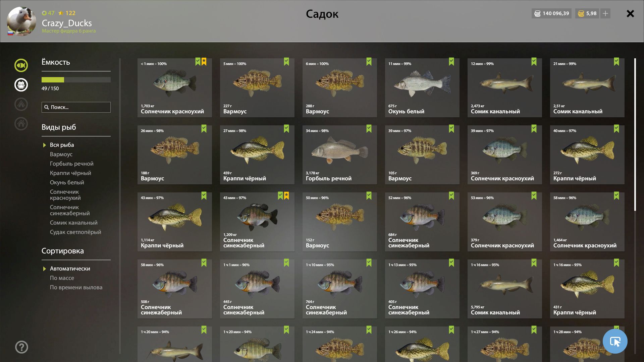This screenshot has width=644, height=362.
Task: Toggle green bookmark on Окунь белый card
Action: pyautogui.click(x=451, y=62)
